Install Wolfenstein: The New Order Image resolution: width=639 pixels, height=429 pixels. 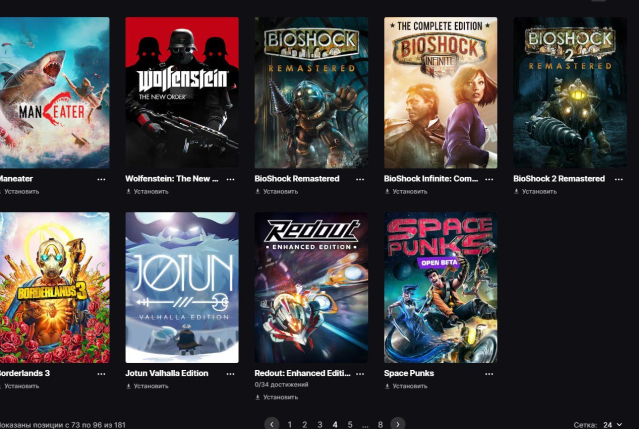pos(147,191)
